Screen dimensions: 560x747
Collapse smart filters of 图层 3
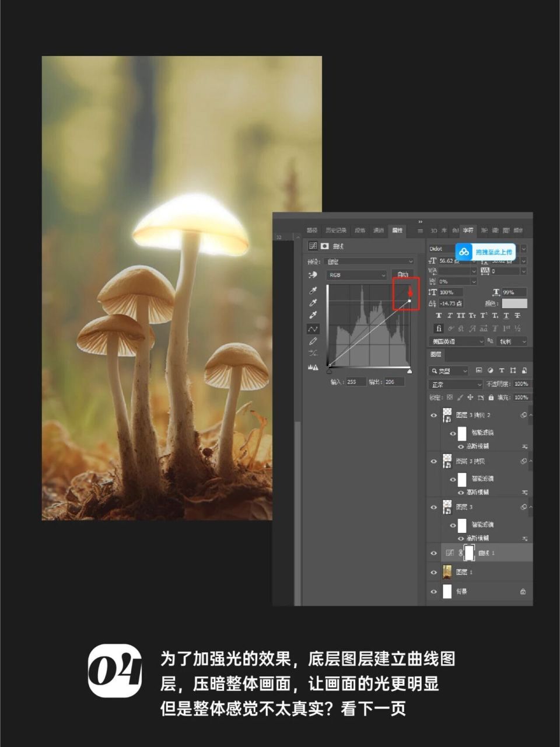coord(530,507)
